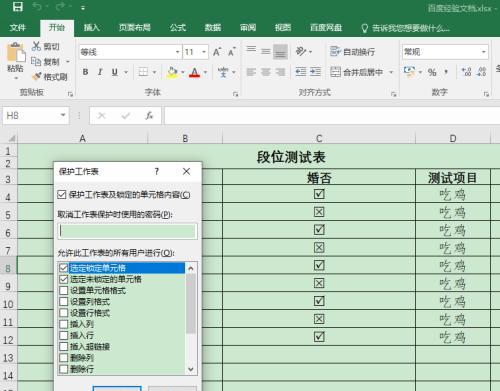Decrease indent

coord(301,72)
